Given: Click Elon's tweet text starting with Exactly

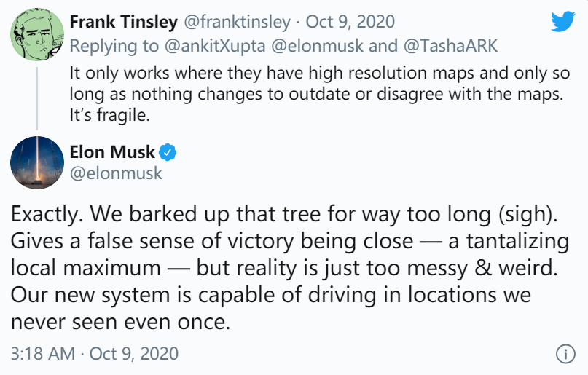Looking at the screenshot, I should pos(289,267).
